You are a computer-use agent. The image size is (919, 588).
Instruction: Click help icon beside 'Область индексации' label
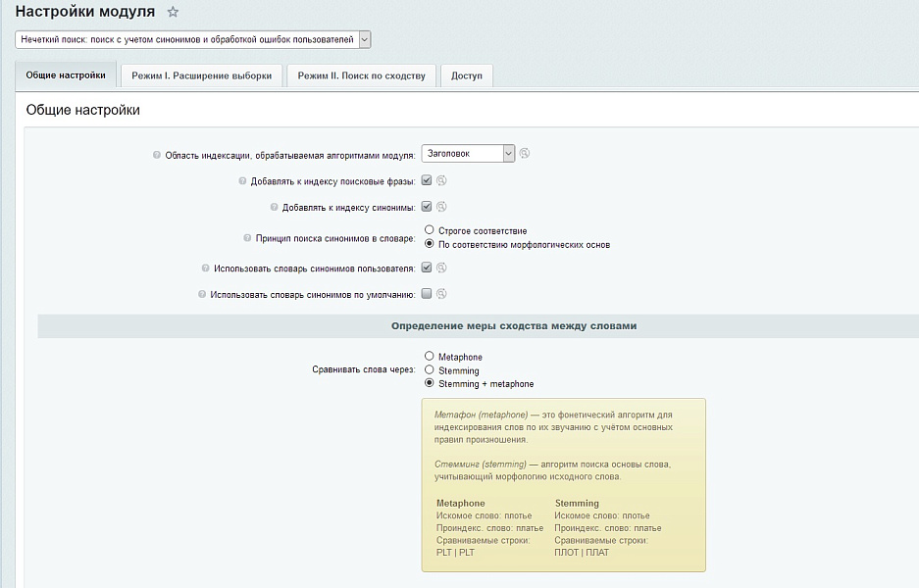[157, 155]
